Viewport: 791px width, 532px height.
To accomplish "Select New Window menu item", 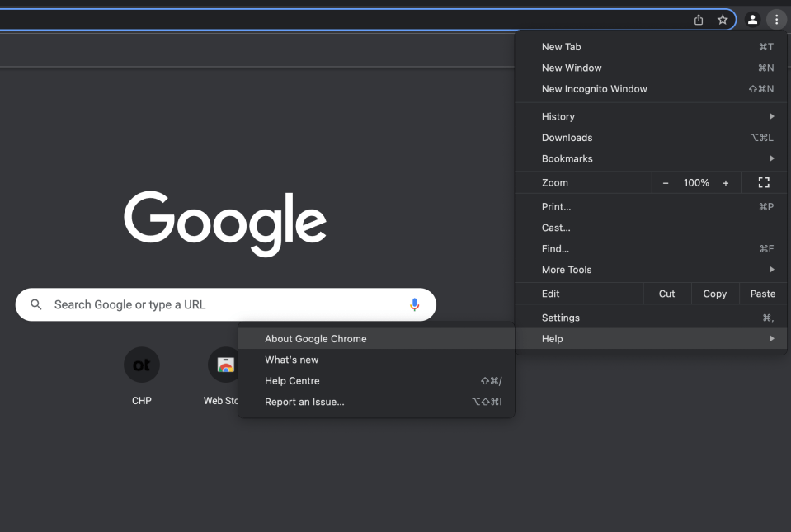I will (x=651, y=68).
